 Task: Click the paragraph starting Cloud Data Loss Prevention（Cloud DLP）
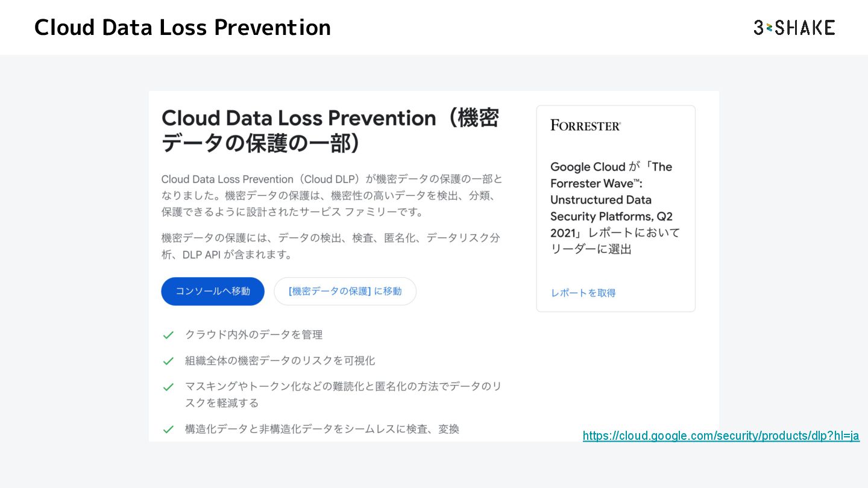pyautogui.click(x=332, y=196)
